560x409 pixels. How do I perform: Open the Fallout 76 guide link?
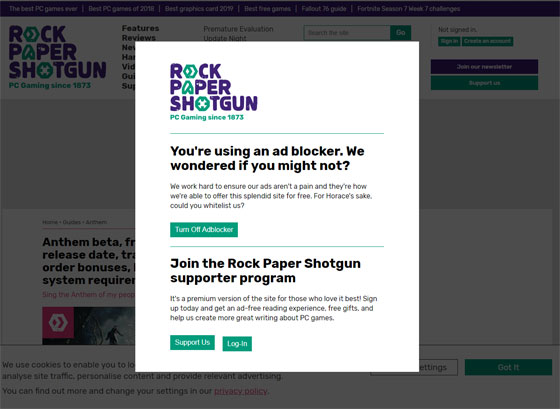324,9
